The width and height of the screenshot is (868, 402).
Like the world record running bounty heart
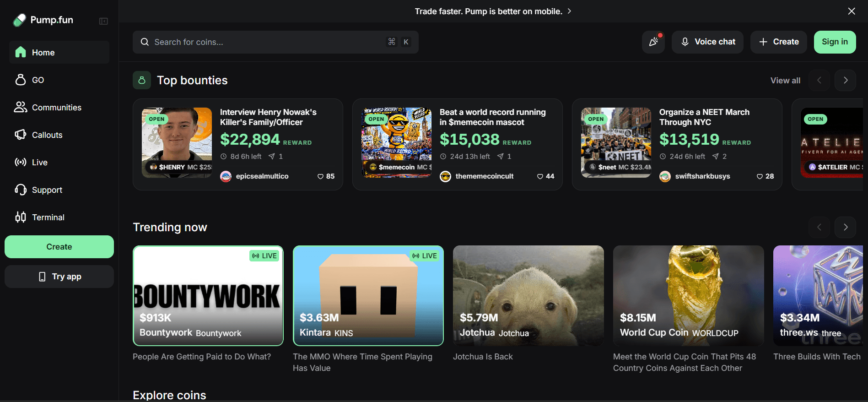(x=540, y=176)
